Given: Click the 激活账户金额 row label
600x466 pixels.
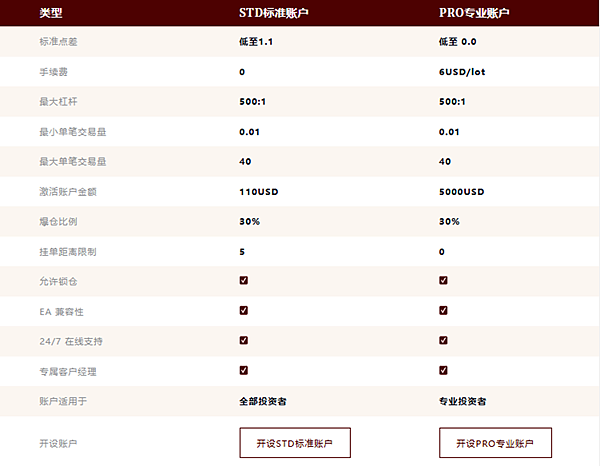Looking at the screenshot, I should [x=68, y=192].
